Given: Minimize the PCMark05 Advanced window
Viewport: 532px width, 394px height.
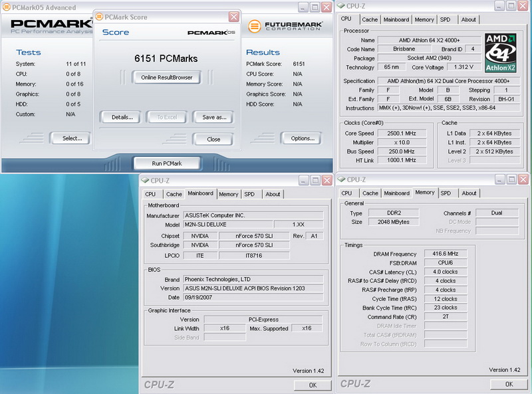Looking at the screenshot, I should pyautogui.click(x=303, y=7).
